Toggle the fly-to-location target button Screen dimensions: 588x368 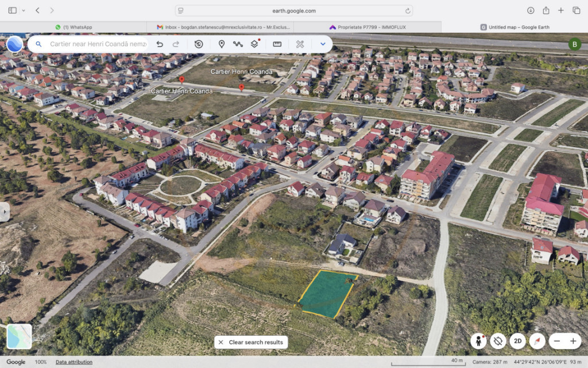point(498,341)
